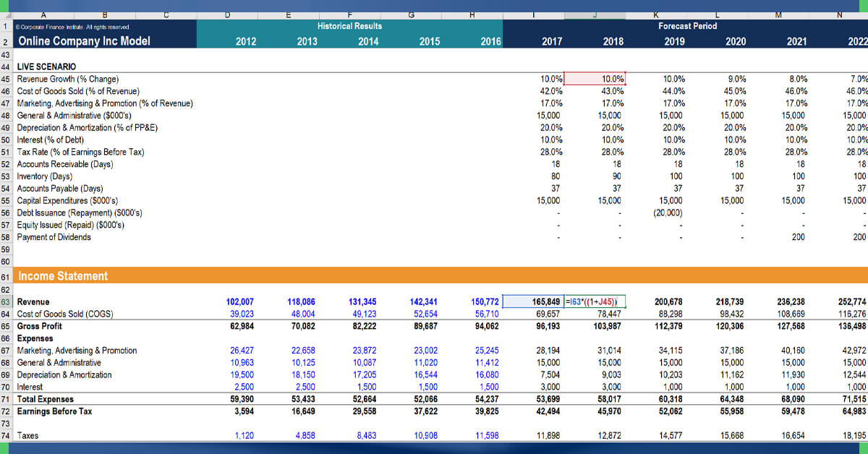
Task: Select 2015 Interest value 1,500
Action: click(429, 387)
